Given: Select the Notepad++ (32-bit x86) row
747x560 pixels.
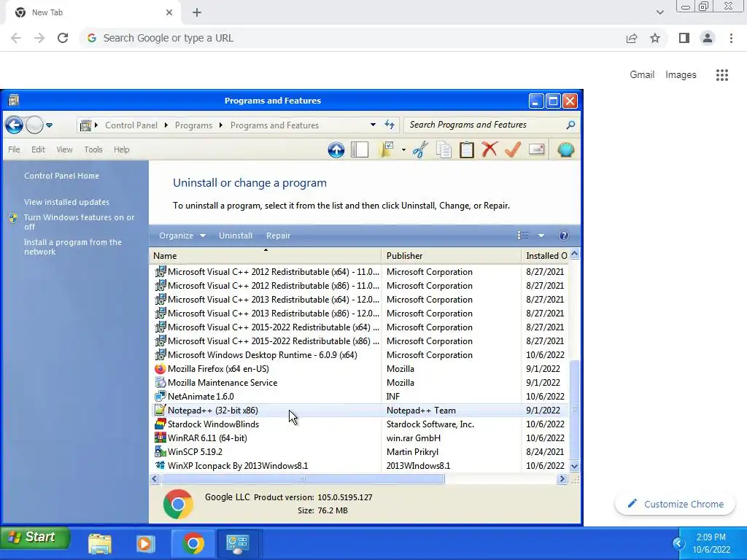Looking at the screenshot, I should pyautogui.click(x=359, y=411).
